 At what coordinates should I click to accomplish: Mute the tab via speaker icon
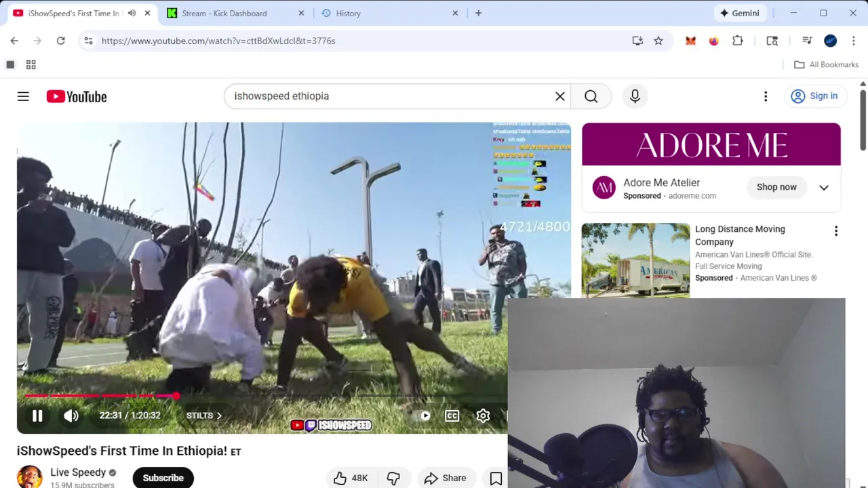pos(132,13)
